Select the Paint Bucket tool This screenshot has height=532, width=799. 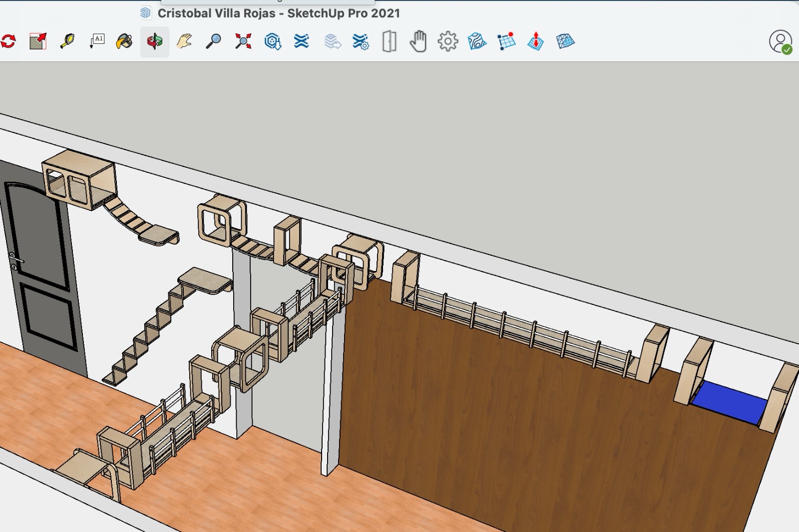coord(124,41)
